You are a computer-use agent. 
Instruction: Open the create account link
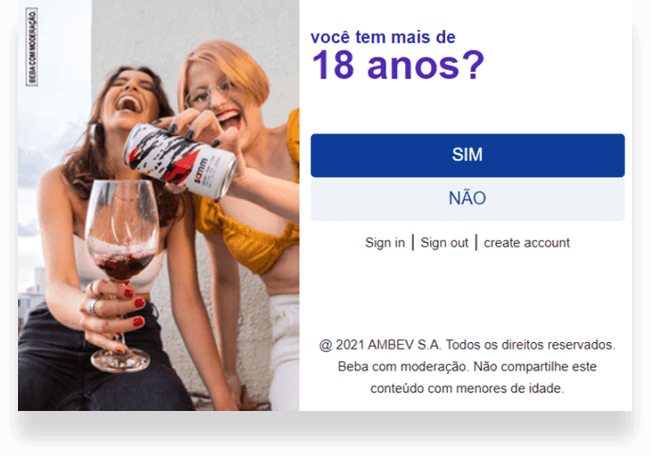pyautogui.click(x=527, y=243)
